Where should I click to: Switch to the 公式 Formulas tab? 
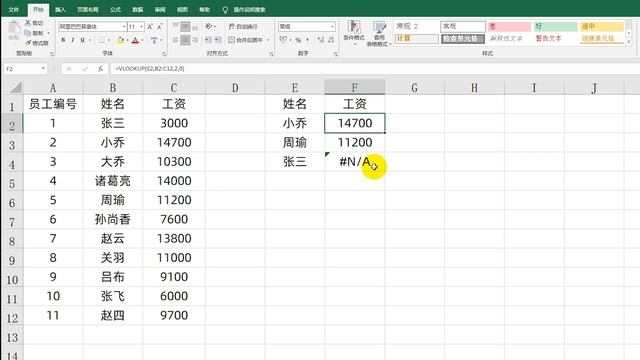116,9
